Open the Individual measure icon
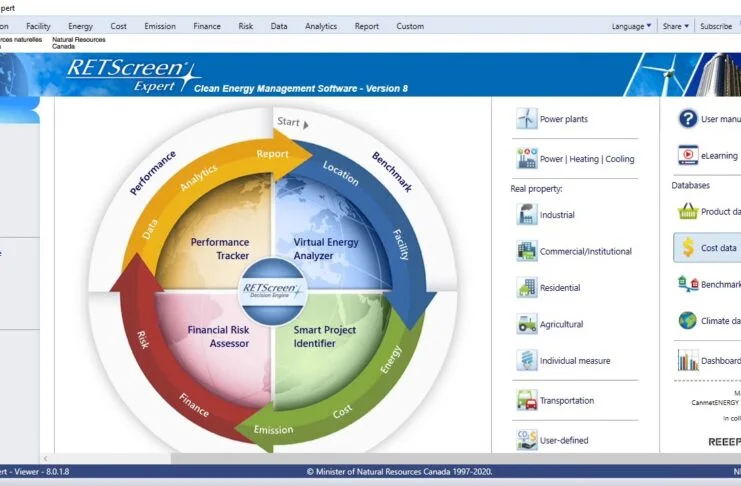 tap(526, 360)
